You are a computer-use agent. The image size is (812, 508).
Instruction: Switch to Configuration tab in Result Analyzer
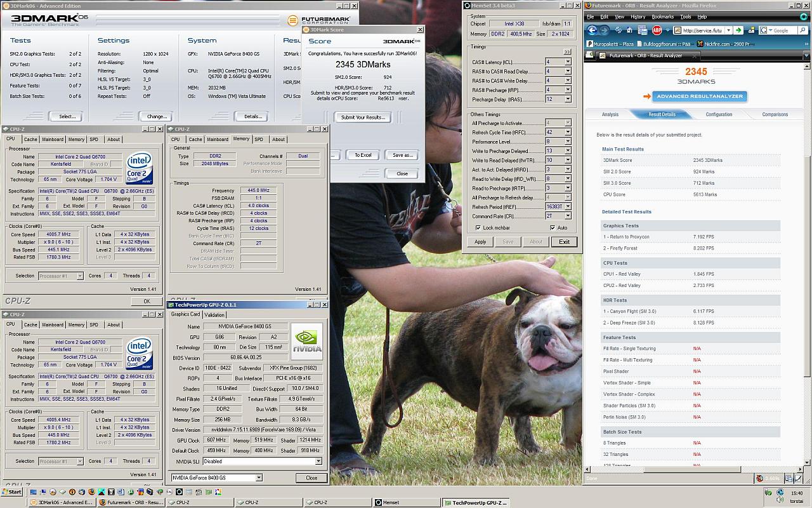click(x=719, y=114)
